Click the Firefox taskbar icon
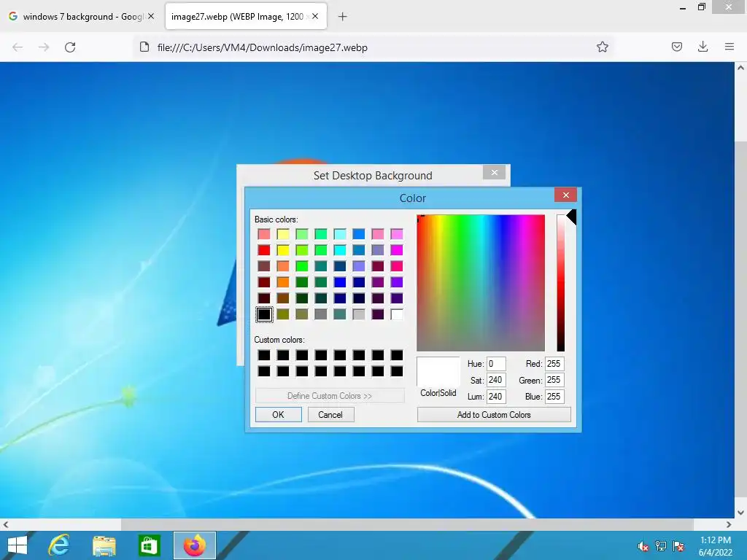Screen dimensions: 747x560 tap(194, 545)
